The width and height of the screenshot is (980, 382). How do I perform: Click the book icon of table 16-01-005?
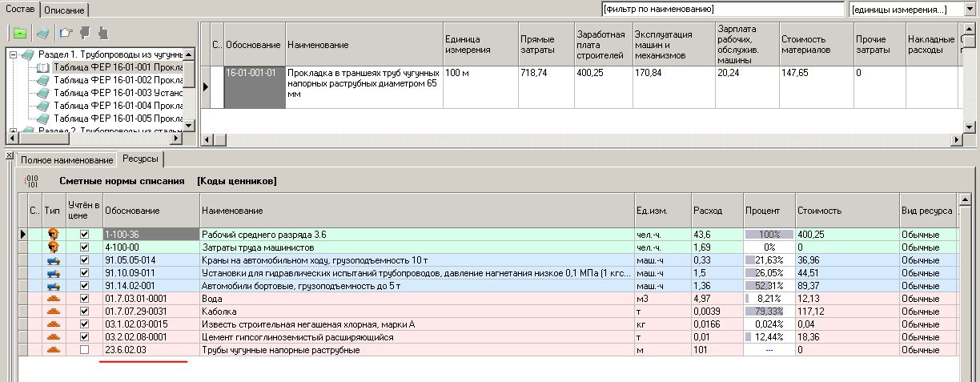coord(43,119)
